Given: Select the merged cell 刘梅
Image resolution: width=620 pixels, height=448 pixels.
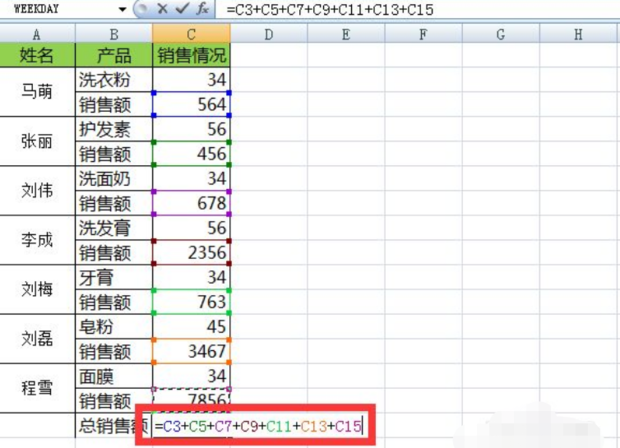Looking at the screenshot, I should click(37, 289).
